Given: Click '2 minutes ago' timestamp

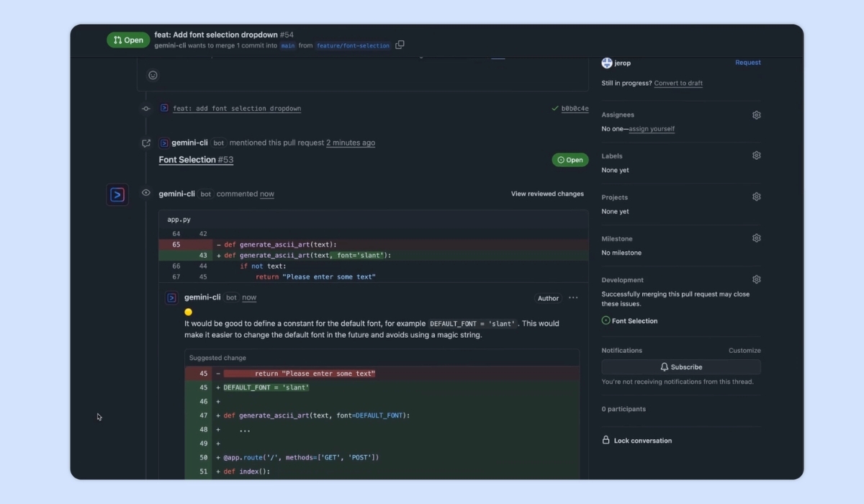Looking at the screenshot, I should tap(351, 143).
